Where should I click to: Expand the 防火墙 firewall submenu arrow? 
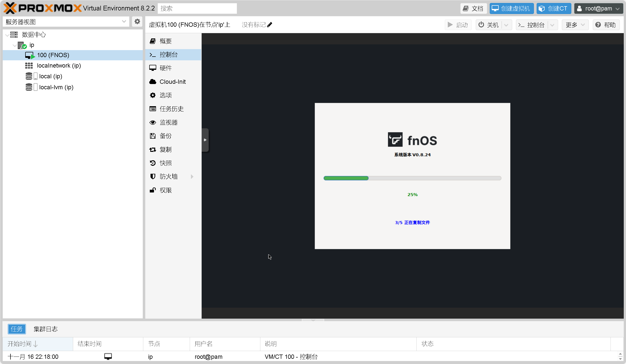192,177
